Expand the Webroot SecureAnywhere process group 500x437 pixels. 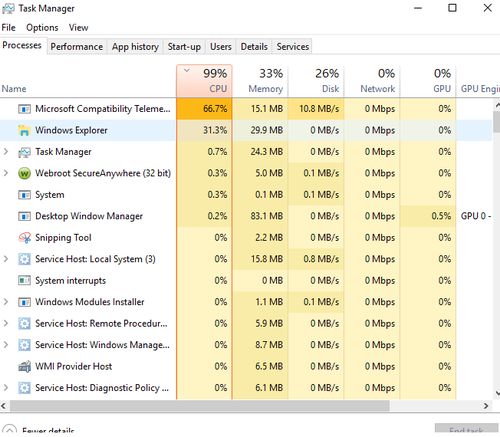[6, 173]
